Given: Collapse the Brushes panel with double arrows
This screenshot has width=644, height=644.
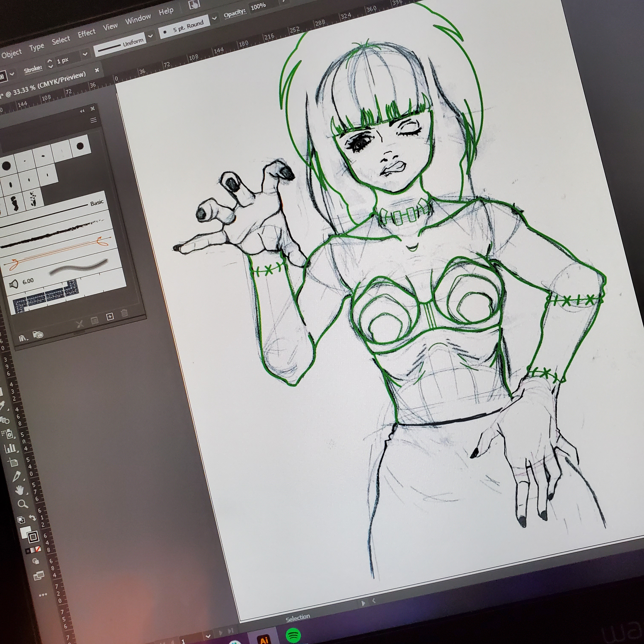Looking at the screenshot, I should coord(82,111).
